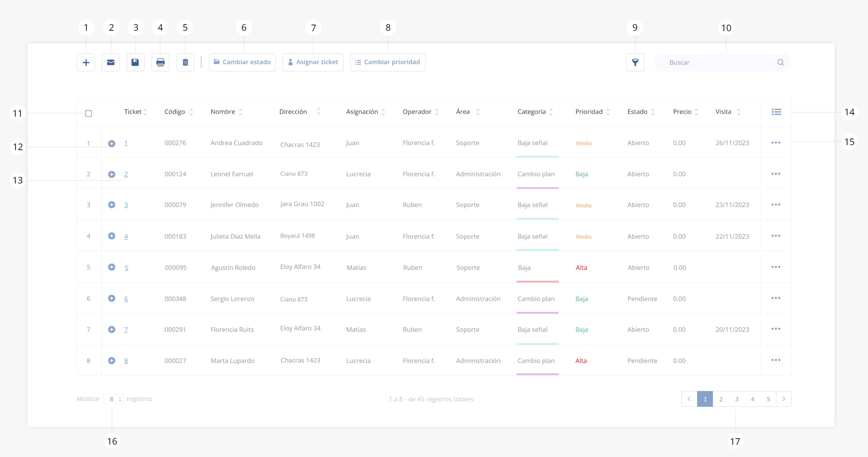Image resolution: width=868 pixels, height=457 pixels.
Task: Open three-dot menu for Leonel Farruel row
Action: point(776,174)
